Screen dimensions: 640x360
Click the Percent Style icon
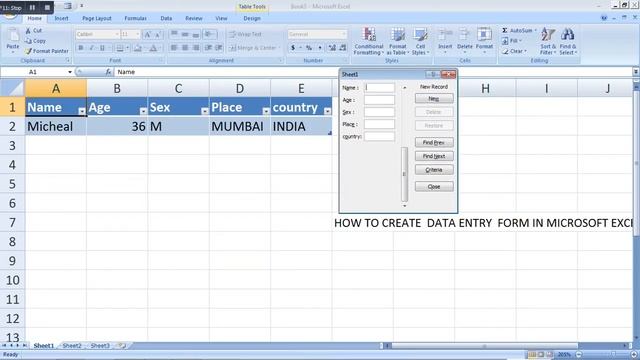pyautogui.click(x=309, y=48)
